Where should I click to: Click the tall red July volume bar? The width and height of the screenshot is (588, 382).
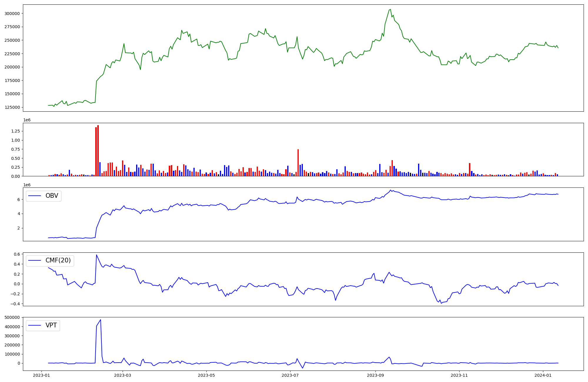pyautogui.click(x=298, y=162)
